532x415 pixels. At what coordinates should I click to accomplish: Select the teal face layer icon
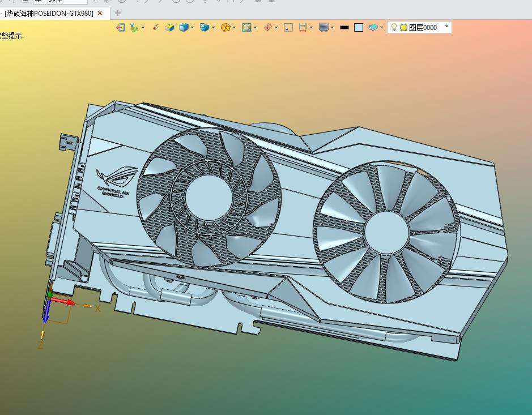[373, 27]
